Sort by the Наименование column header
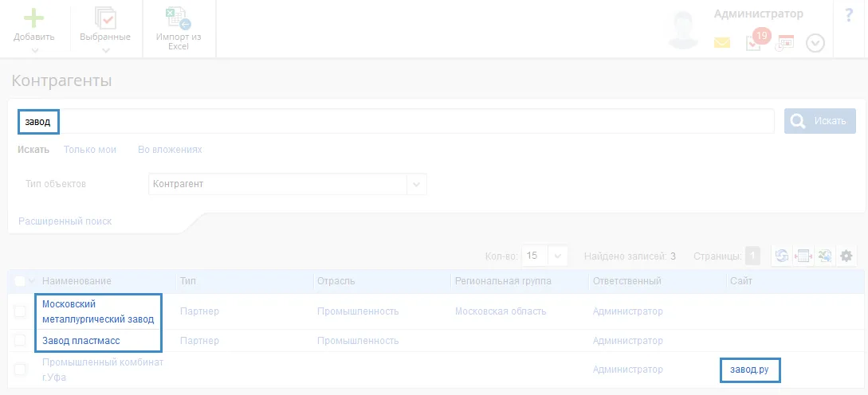Viewport: 868px width, 395px height. (x=77, y=281)
